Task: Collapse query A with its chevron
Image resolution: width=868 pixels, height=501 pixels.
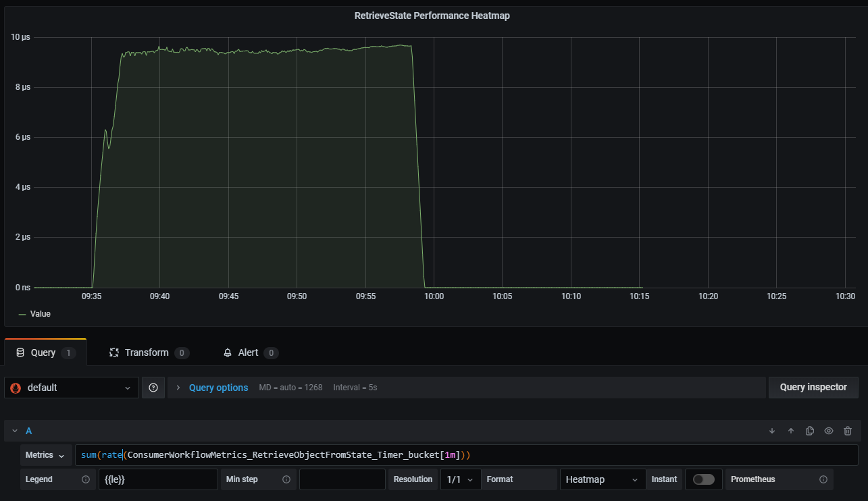Action: (14, 431)
